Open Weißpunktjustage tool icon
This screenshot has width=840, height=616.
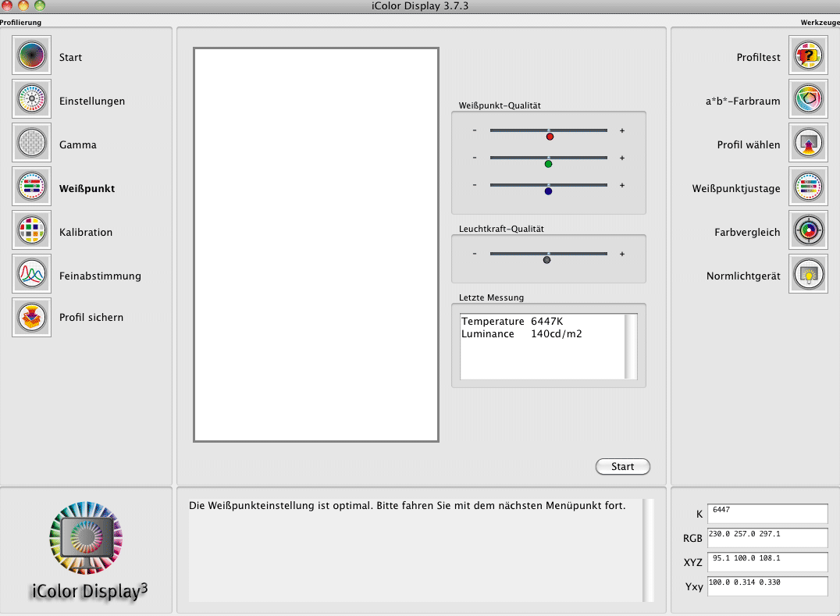pyautogui.click(x=808, y=187)
